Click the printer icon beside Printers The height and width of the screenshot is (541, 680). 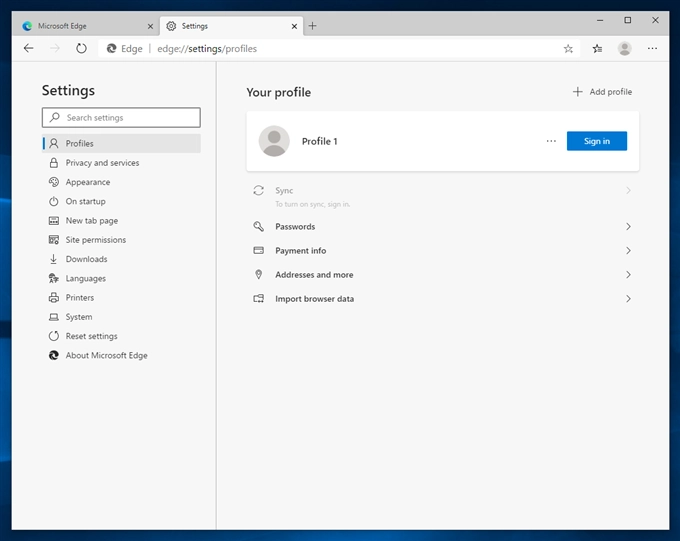point(54,298)
